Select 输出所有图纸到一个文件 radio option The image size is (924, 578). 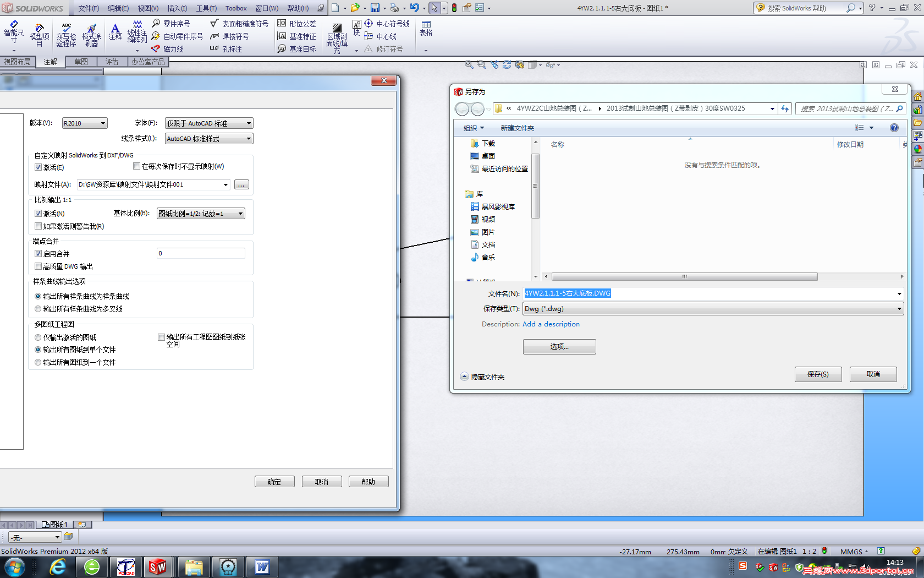pos(38,362)
